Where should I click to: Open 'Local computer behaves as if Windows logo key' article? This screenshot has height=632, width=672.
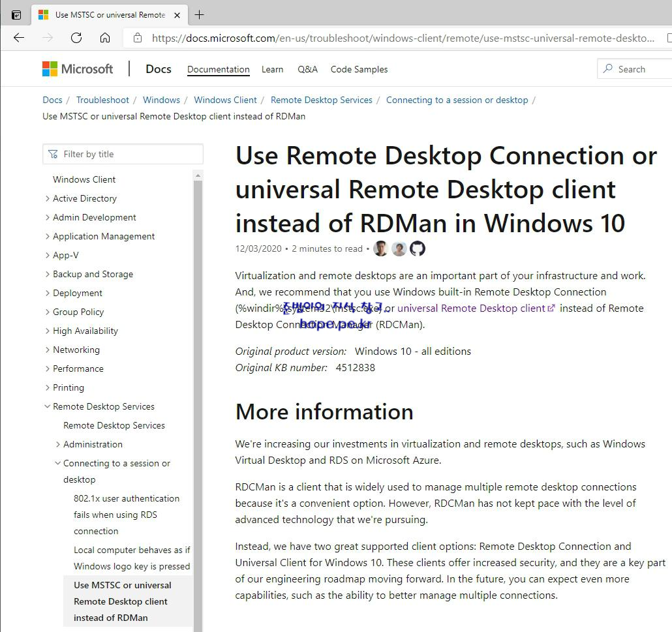click(x=132, y=558)
